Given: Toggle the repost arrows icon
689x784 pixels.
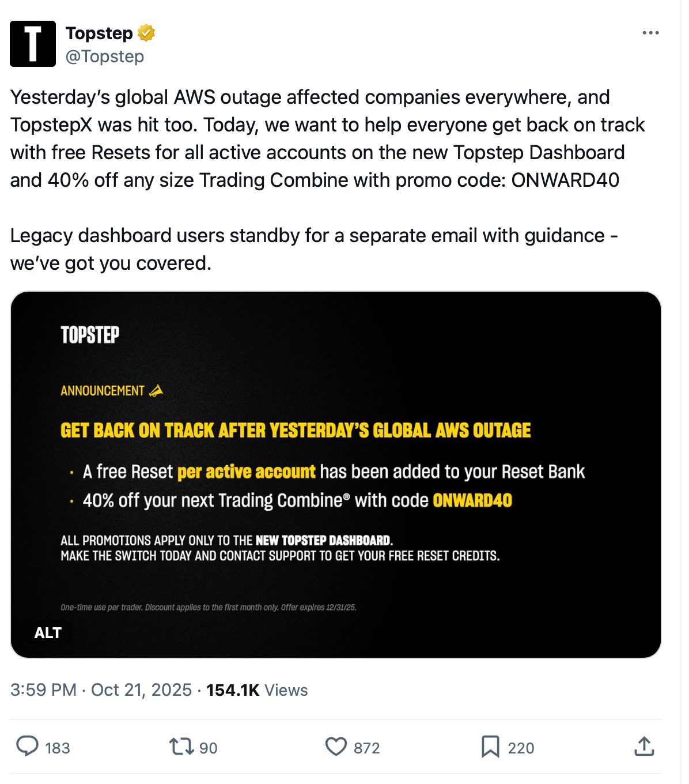Looking at the screenshot, I should click(181, 747).
